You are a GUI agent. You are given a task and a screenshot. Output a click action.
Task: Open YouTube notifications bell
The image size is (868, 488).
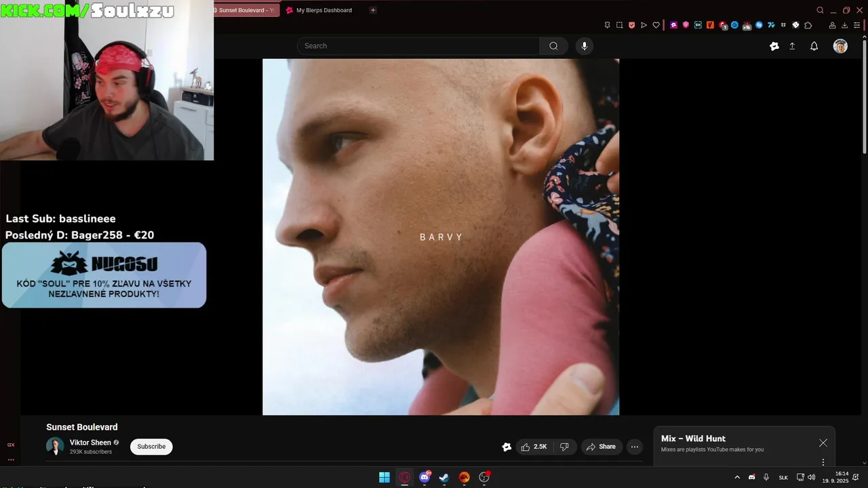pos(814,46)
